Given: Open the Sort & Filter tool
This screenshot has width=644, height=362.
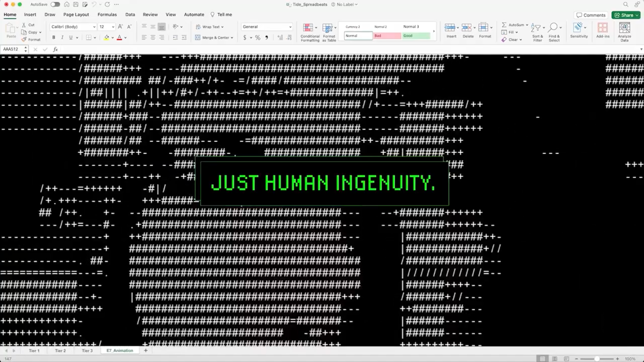Looking at the screenshot, I should click(x=536, y=28).
